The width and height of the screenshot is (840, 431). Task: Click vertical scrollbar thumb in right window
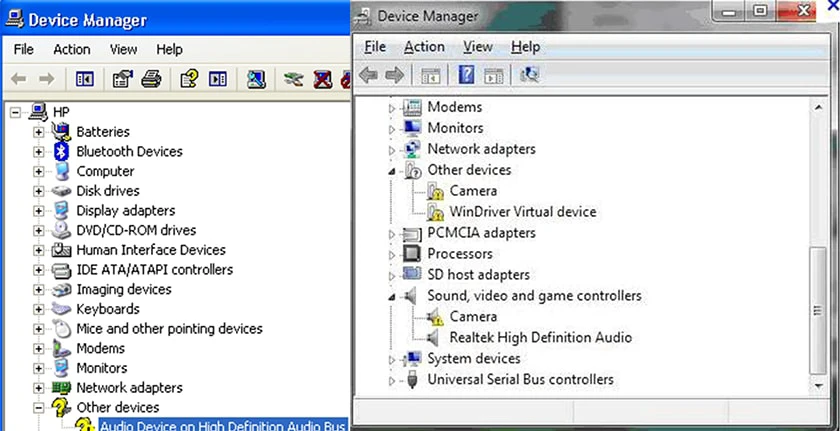(x=818, y=311)
